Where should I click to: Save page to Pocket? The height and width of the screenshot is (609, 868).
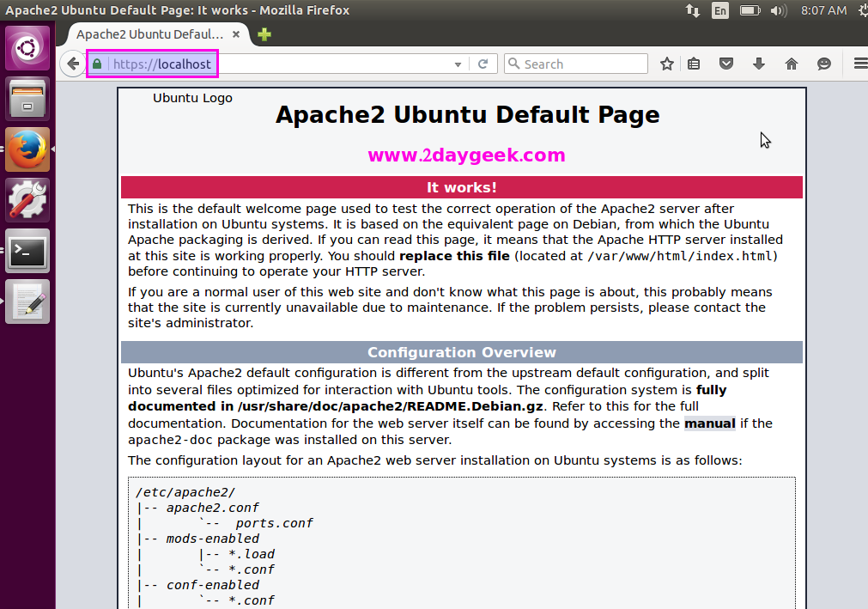(x=726, y=64)
